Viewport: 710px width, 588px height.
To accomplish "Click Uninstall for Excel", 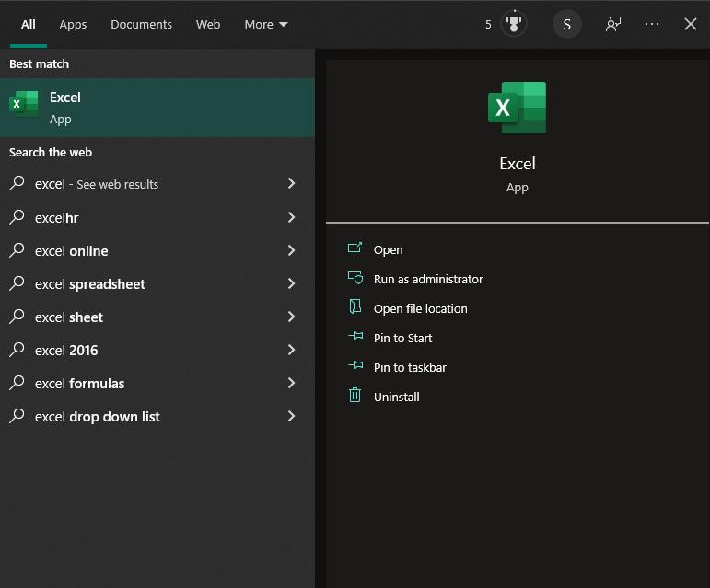I will click(x=397, y=397).
